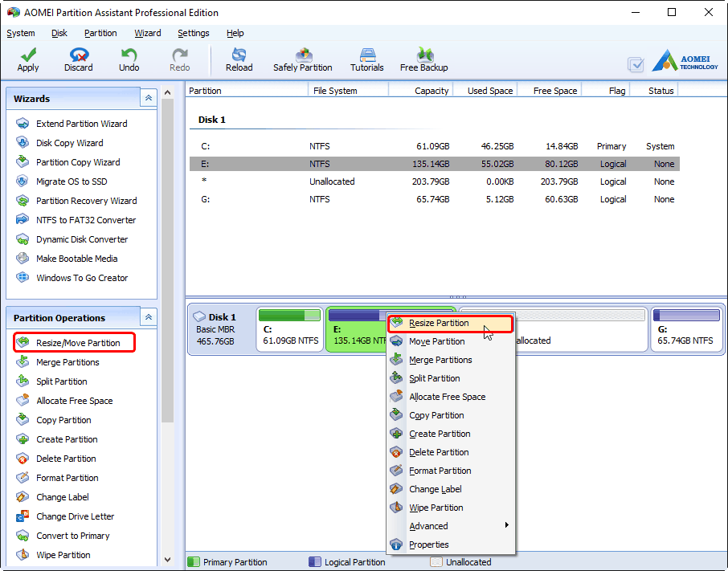
Task: Choose Resize Partition in context menu
Action: [450, 324]
